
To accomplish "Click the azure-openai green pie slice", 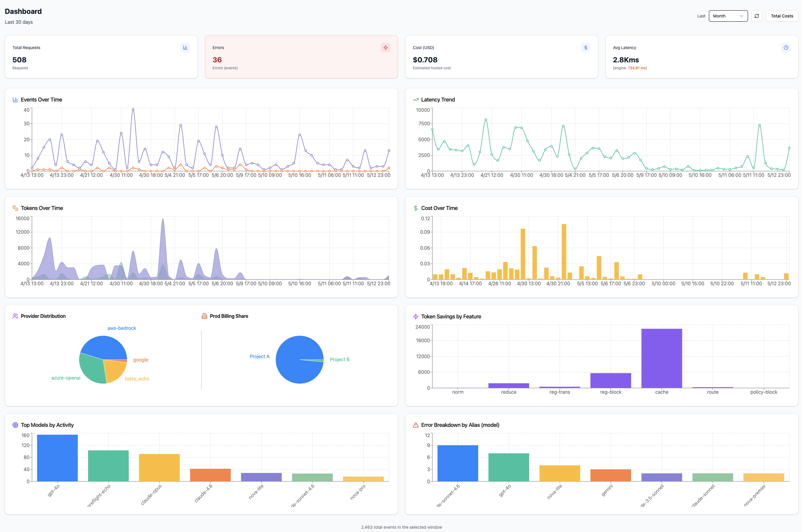I will 92,369.
